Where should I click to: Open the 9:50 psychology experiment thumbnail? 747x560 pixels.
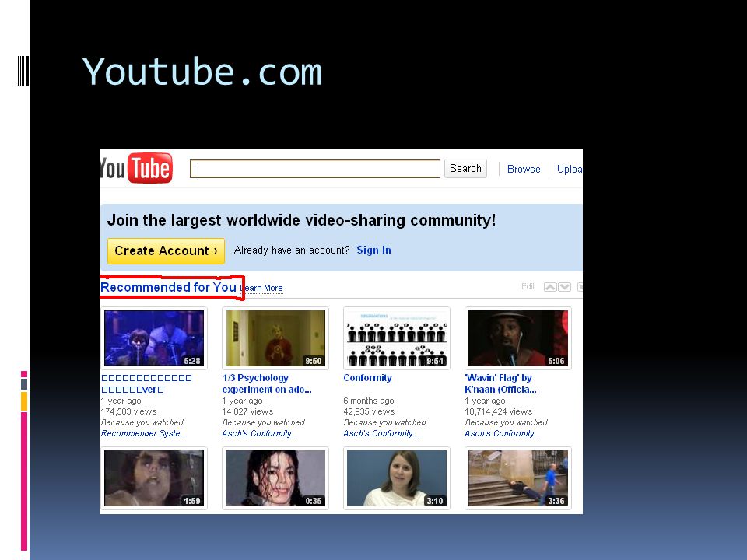(275, 338)
